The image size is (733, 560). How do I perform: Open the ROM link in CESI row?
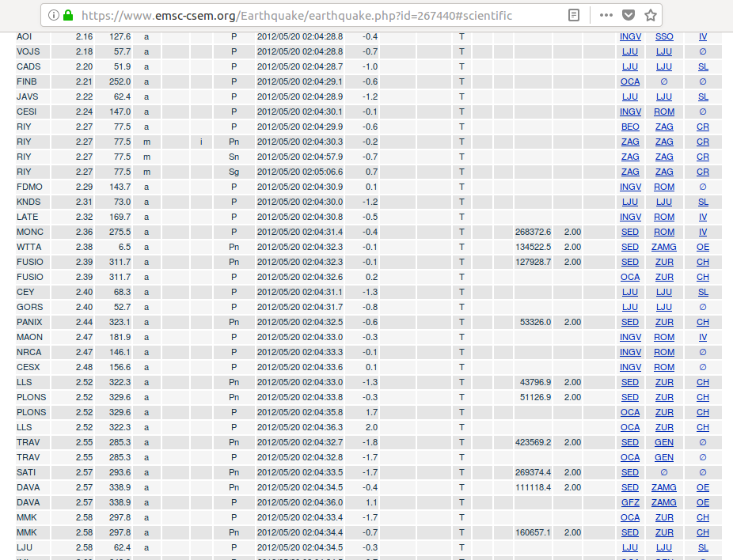pyautogui.click(x=664, y=112)
